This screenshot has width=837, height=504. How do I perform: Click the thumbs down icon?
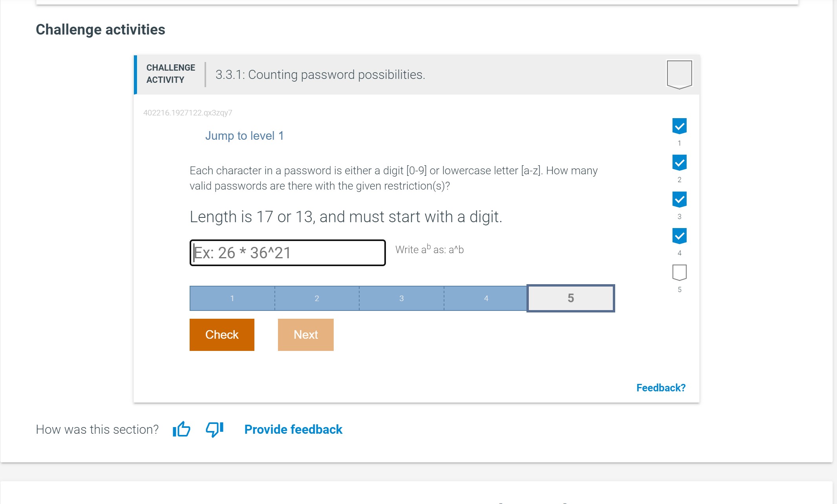pos(215,429)
